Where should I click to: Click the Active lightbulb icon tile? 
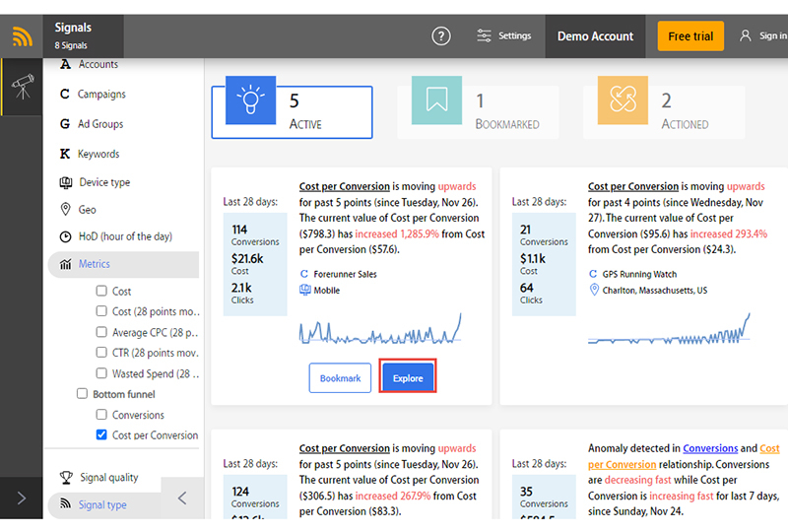250,100
